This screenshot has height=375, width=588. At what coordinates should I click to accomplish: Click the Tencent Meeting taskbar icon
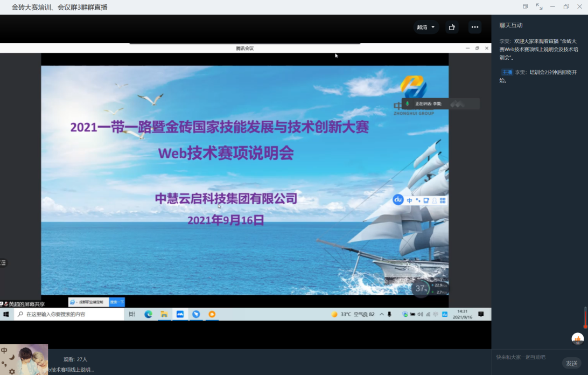click(x=180, y=314)
